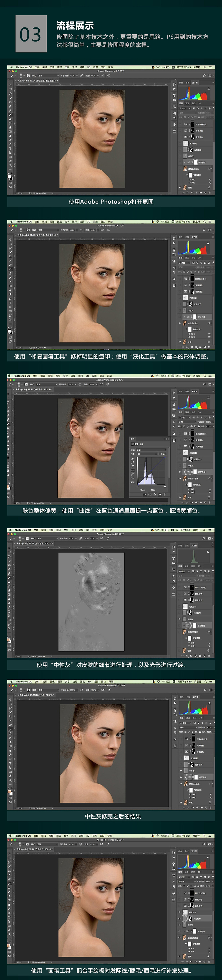
Task: Hide the 修瑕疵&液化 layer in the 曲线 screenshot
Action: point(180,479)
